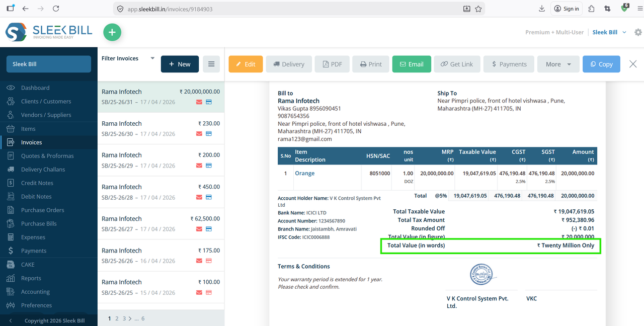Click the Delivery Challans truck icon
The image size is (644, 326).
pyautogui.click(x=11, y=170)
